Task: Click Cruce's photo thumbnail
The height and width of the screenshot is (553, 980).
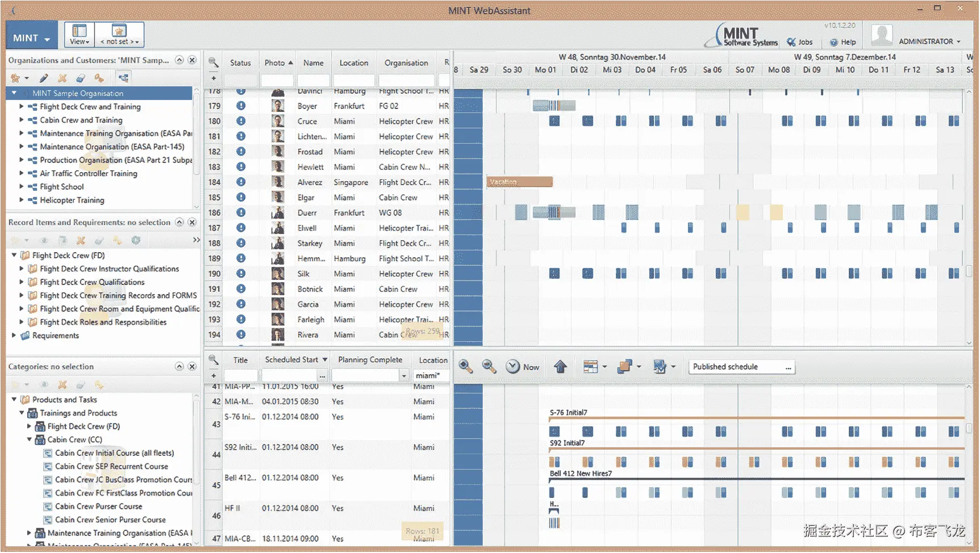Action: [278, 121]
